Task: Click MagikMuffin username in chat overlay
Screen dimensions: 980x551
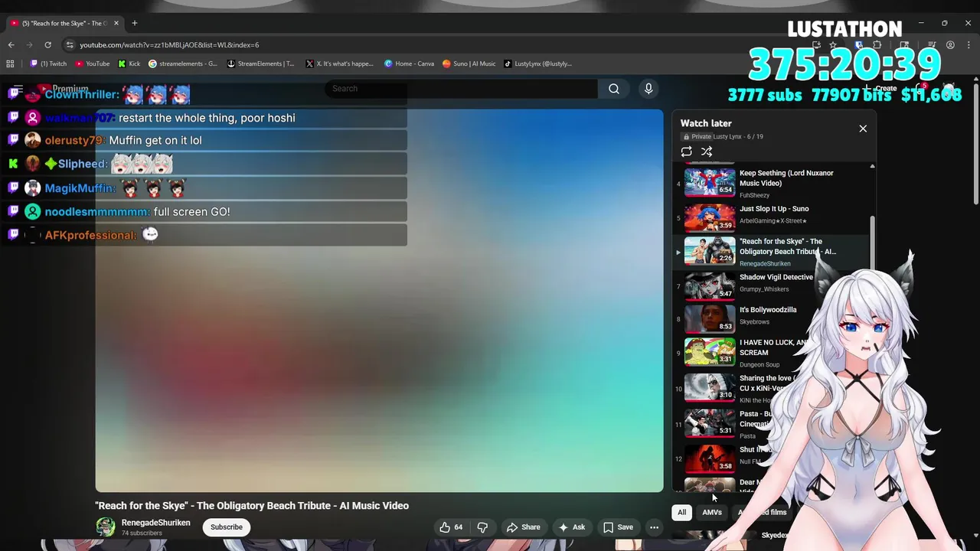Action: [80, 188]
